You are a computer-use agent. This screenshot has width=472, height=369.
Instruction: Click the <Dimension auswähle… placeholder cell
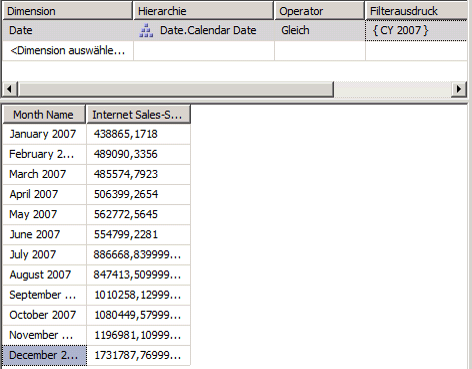point(68,51)
